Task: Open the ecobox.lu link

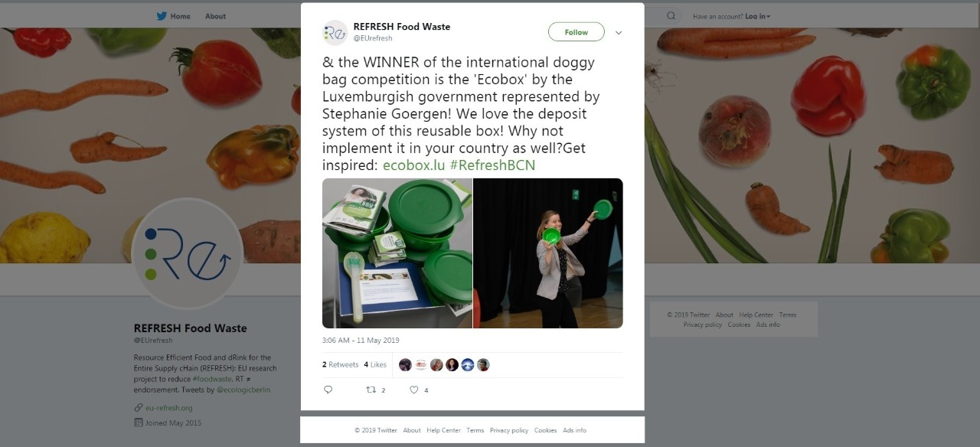Action: pyautogui.click(x=413, y=165)
